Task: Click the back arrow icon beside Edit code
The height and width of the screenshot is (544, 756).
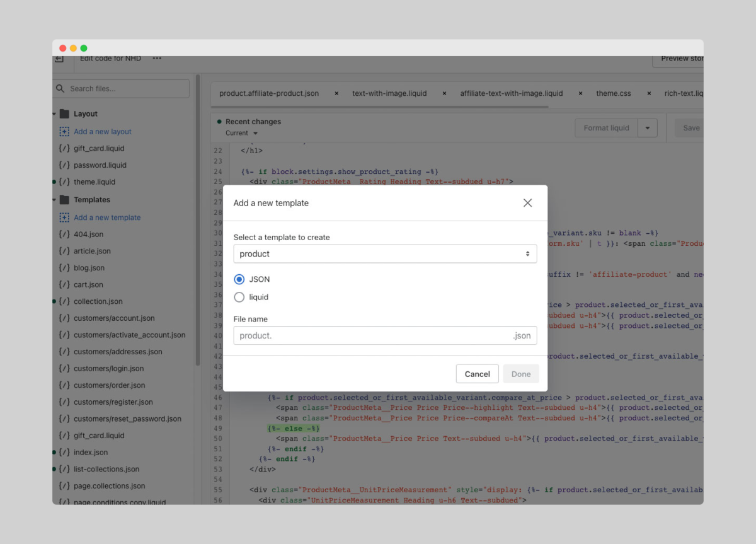Action: tap(59, 59)
